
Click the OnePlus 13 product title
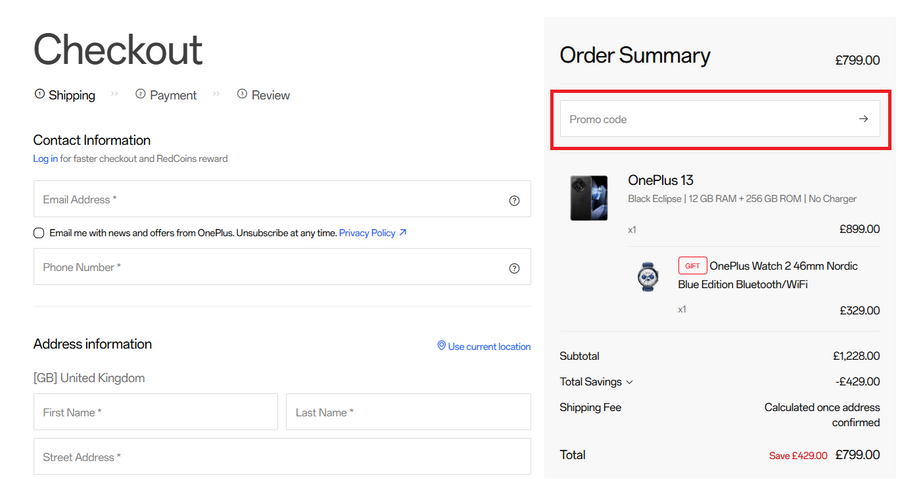pyautogui.click(x=661, y=180)
